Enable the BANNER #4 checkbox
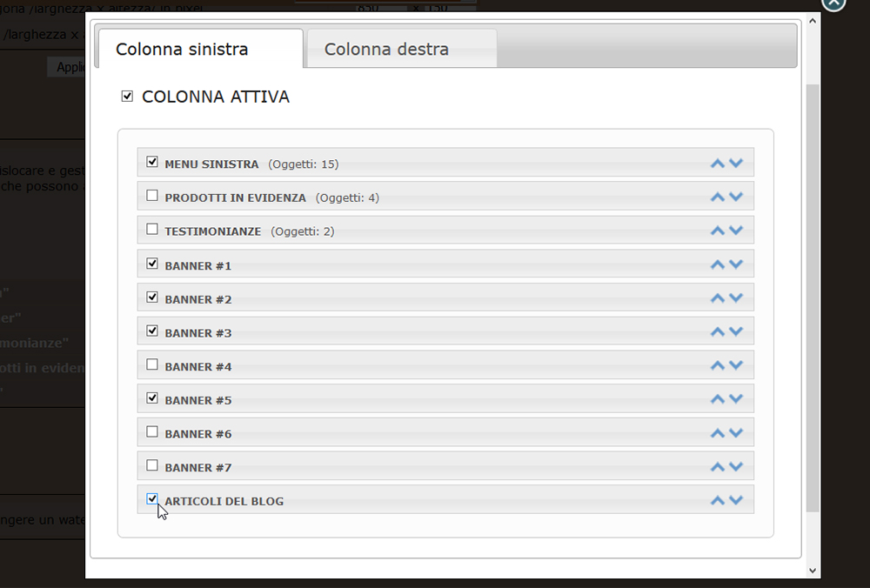 point(152,364)
